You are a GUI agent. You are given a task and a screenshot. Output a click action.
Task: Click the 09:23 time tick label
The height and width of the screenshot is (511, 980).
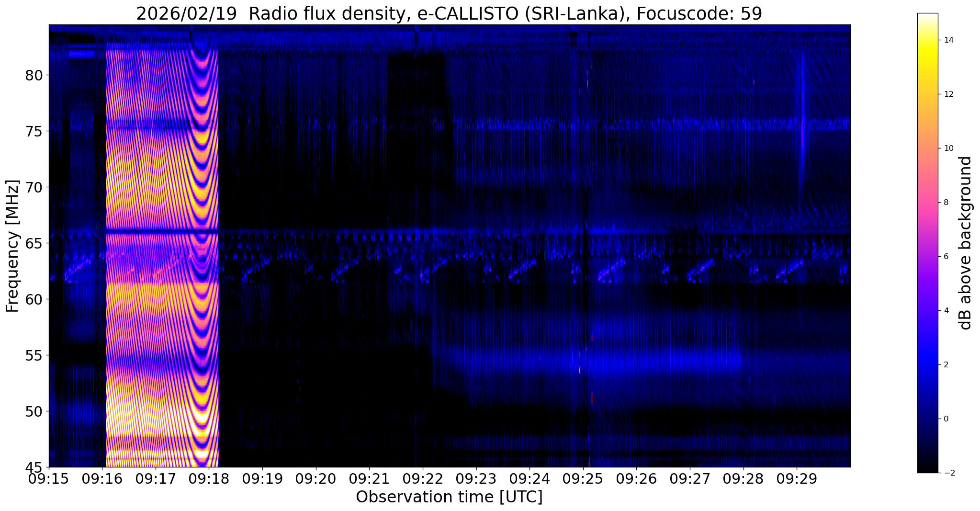(x=476, y=478)
